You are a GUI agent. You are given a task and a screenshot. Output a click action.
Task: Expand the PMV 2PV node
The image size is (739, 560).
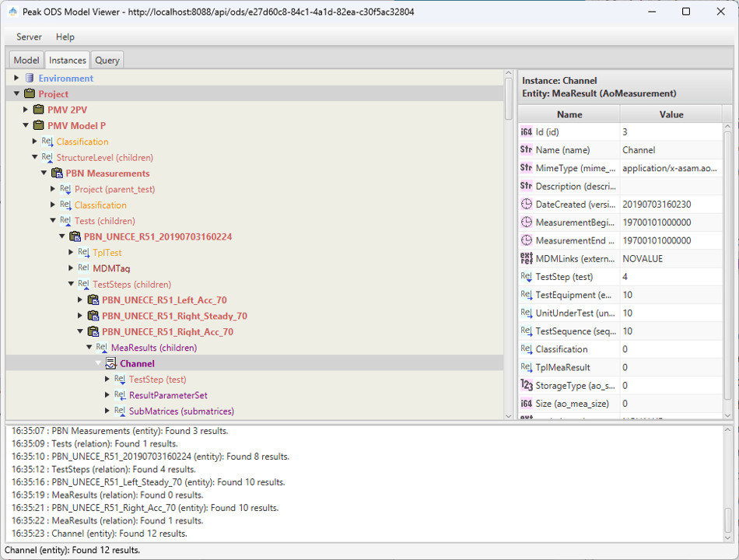(x=26, y=110)
